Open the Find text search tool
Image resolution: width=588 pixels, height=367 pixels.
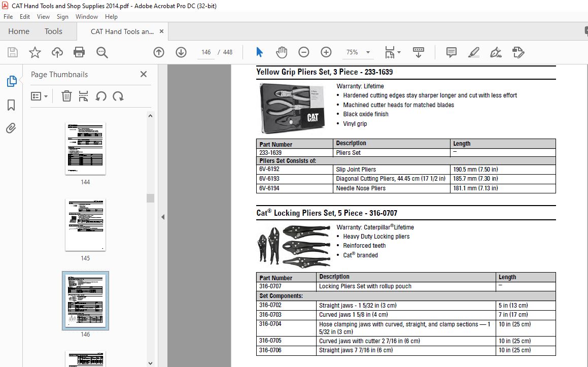click(102, 52)
